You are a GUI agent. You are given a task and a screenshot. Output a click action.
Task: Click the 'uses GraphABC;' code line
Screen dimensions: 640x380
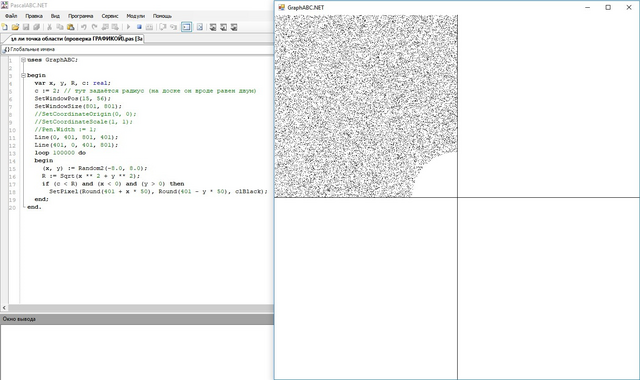52,60
